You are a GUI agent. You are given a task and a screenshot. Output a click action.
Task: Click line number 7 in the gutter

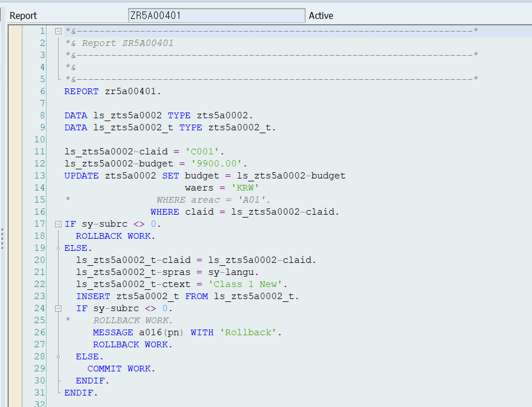click(x=42, y=103)
